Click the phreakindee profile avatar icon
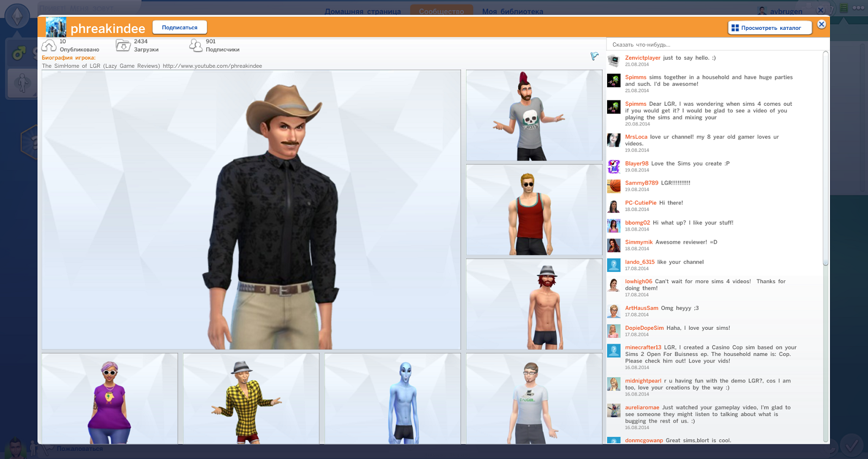The height and width of the screenshot is (459, 868). pos(55,27)
